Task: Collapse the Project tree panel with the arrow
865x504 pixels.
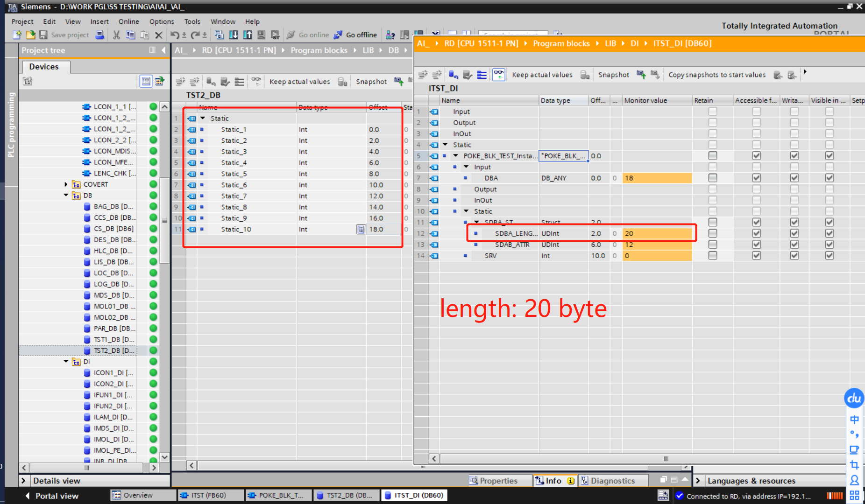Action: tap(163, 50)
